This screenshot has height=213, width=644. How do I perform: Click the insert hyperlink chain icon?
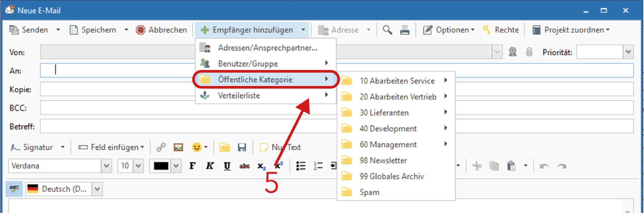pyautogui.click(x=161, y=147)
